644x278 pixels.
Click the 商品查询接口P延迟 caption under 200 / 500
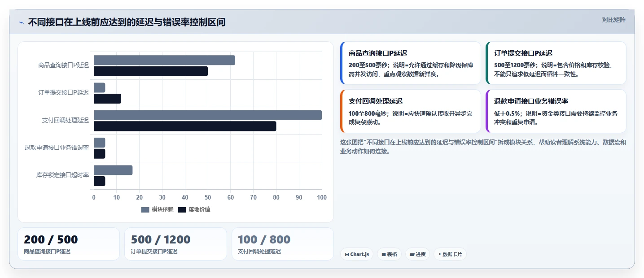pos(47,252)
